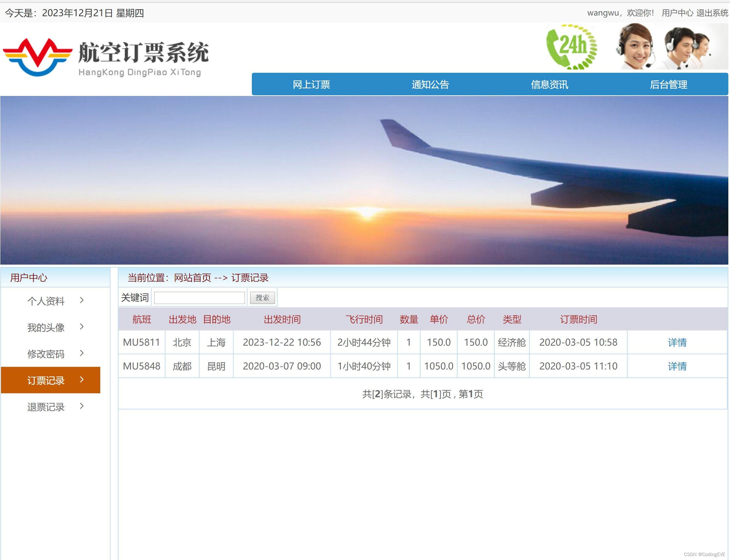Open the 网上订票 navigation tab
The height and width of the screenshot is (560, 730).
click(311, 85)
